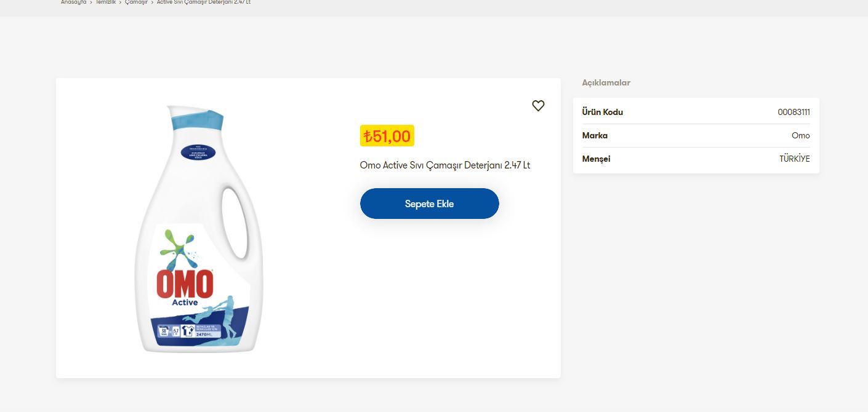Click the Omo brand value
This screenshot has height=412, width=868.
pos(801,135)
